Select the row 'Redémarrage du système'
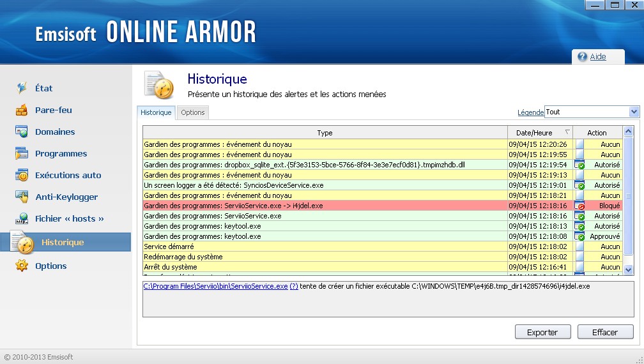This screenshot has width=644, height=364. click(382, 257)
